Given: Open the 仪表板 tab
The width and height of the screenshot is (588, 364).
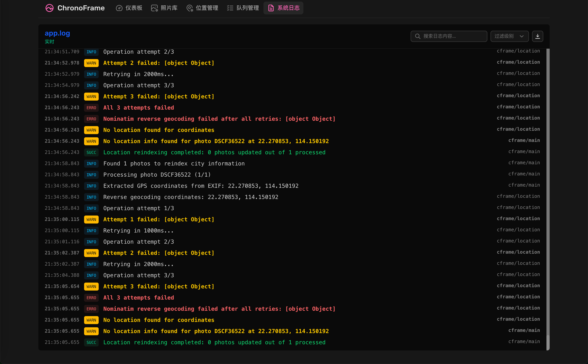Looking at the screenshot, I should pos(134,8).
